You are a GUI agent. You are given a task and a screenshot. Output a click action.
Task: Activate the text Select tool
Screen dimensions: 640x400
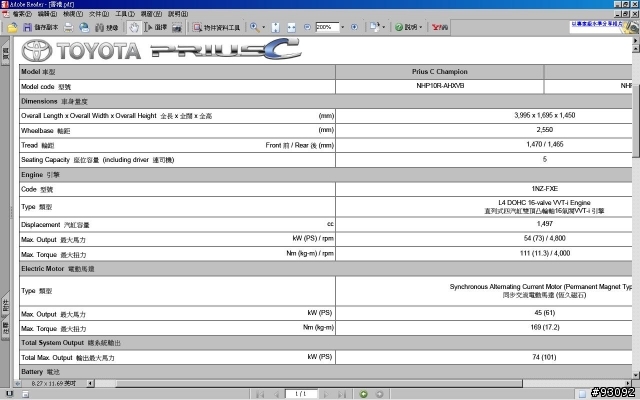(x=156, y=27)
